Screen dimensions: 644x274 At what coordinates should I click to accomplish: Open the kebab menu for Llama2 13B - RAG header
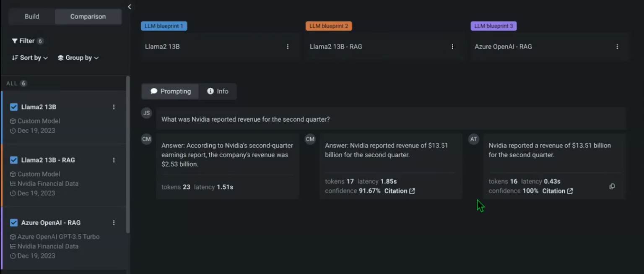point(452,47)
